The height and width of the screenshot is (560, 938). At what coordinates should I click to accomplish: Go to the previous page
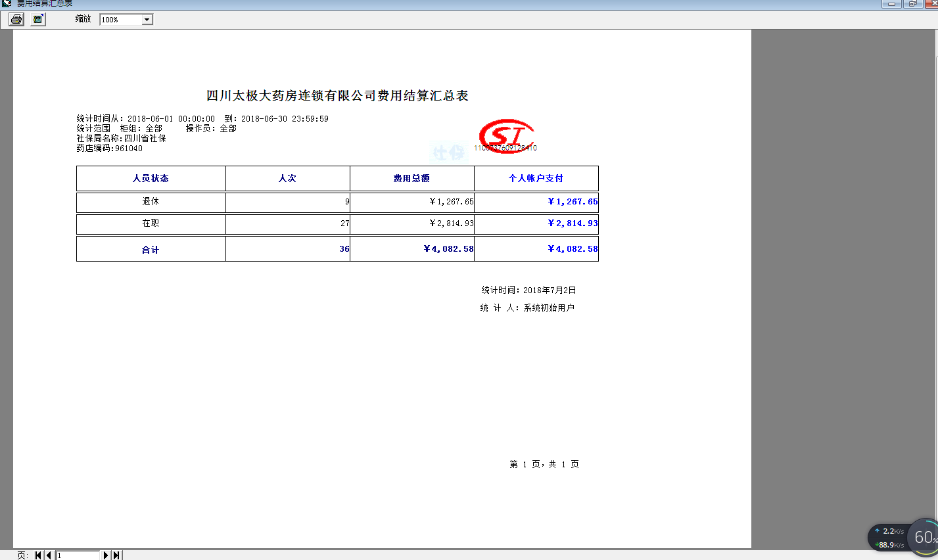click(49, 555)
